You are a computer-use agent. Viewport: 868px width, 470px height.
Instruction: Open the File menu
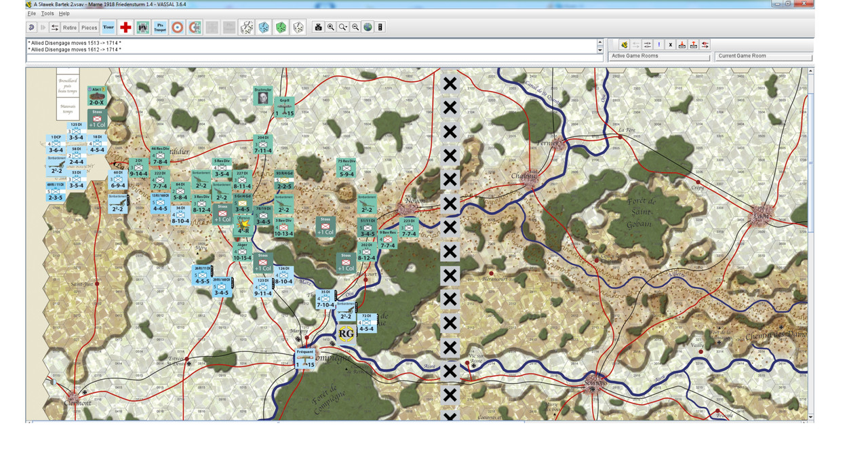tap(31, 14)
